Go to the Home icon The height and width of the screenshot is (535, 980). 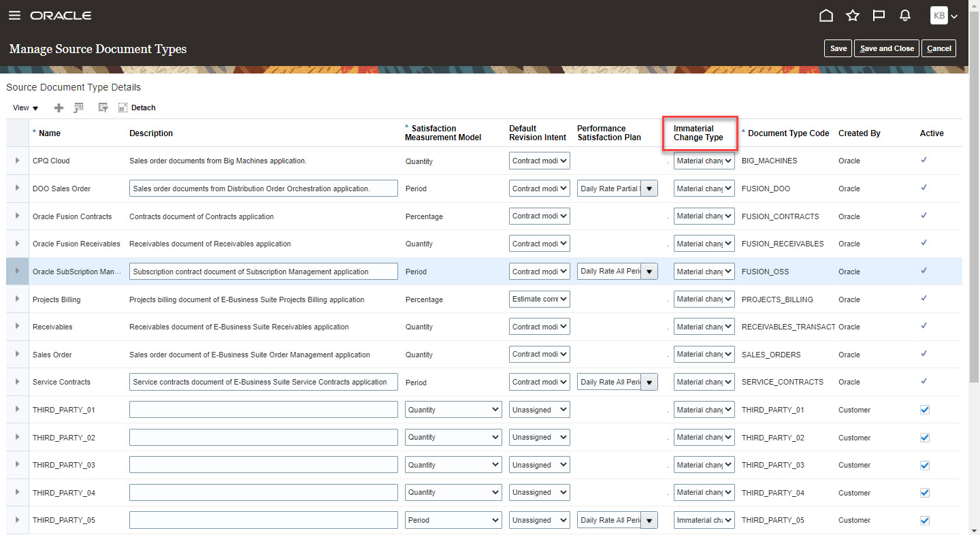826,16
